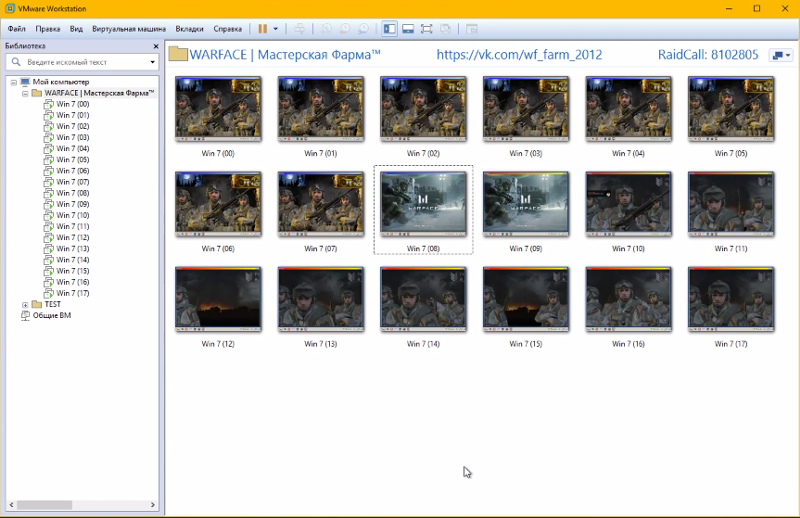This screenshot has width=800, height=518.
Task: Expand the TEST folder tree node
Action: [25, 305]
